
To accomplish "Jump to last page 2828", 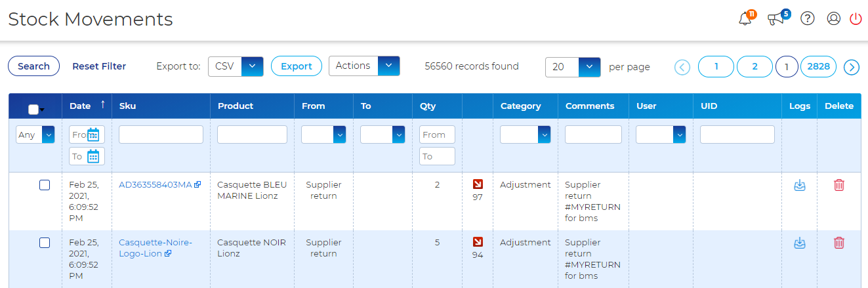I will [x=818, y=66].
